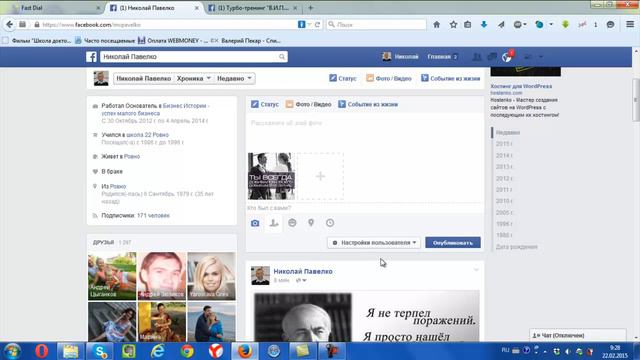This screenshot has width=640, height=360.
Task: Open the Николай profile link in header
Action: coord(400,57)
